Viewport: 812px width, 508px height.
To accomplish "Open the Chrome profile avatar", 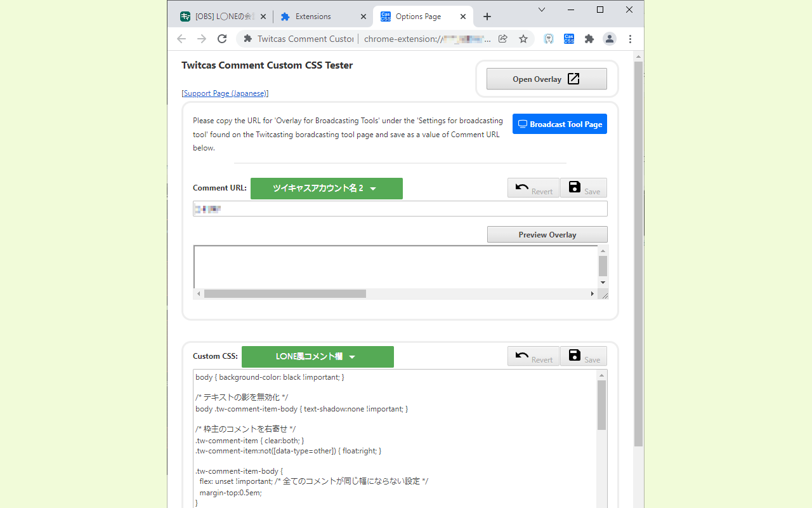I will coord(610,39).
